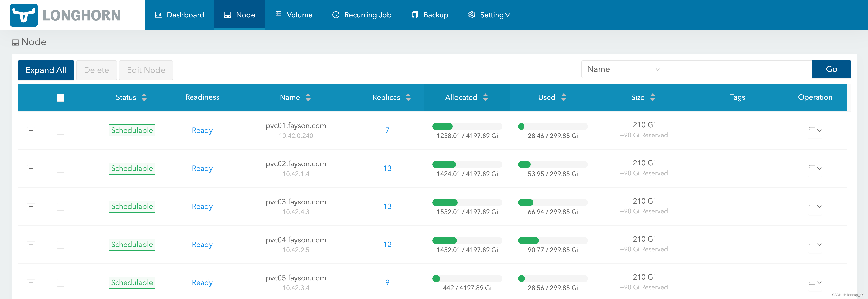Image resolution: width=868 pixels, height=299 pixels.
Task: Click the Expand All button
Action: tap(46, 70)
